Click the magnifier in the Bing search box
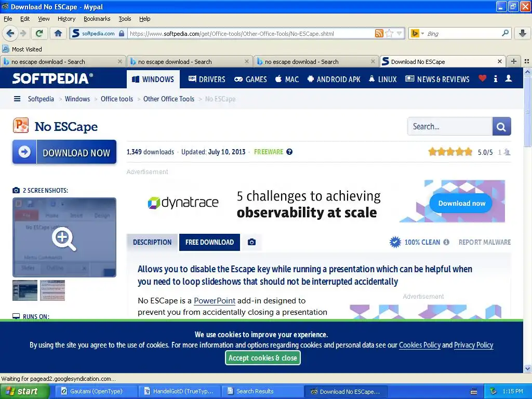Image resolution: width=532 pixels, height=399 pixels. [505, 33]
